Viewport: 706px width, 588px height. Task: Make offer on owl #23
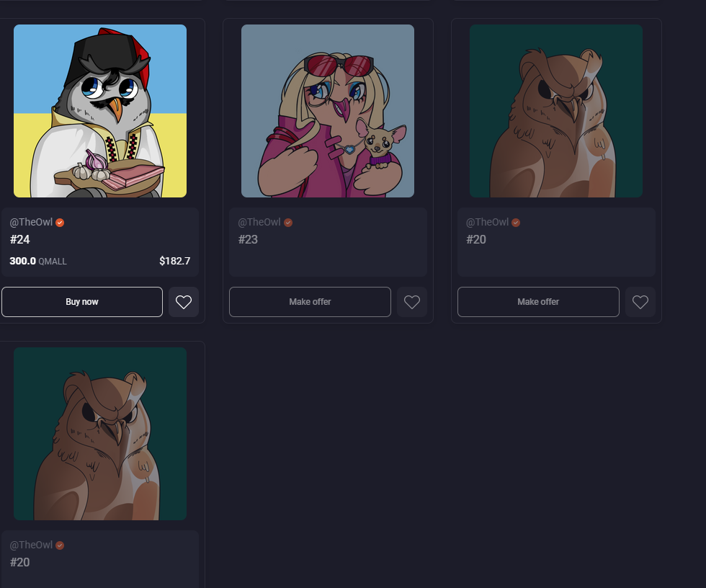pyautogui.click(x=310, y=302)
